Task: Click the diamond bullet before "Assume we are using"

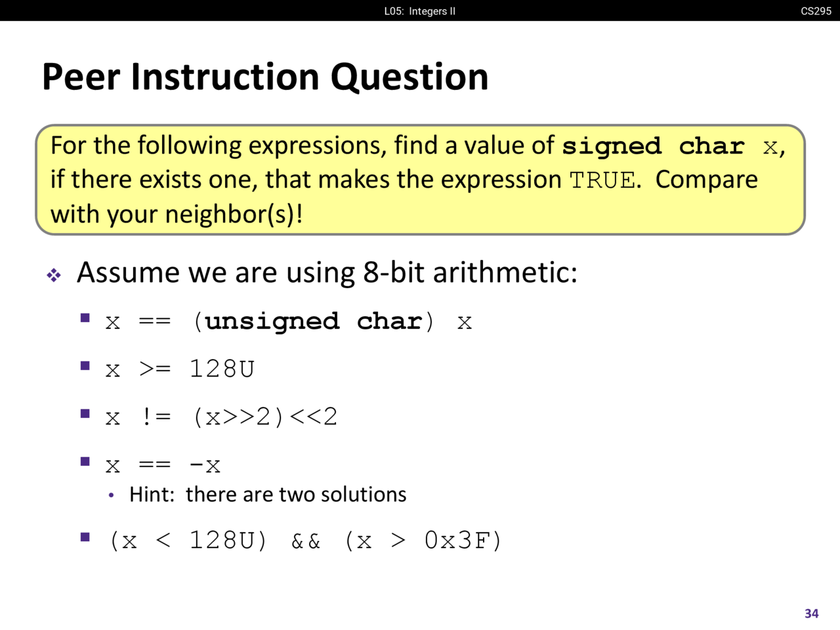Action: (54, 275)
